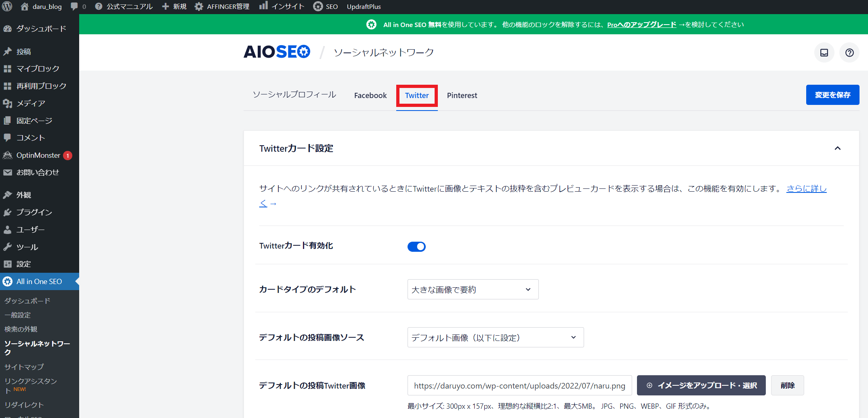Click the 変更を保存 button
Viewport: 868px width, 418px height.
click(x=832, y=95)
